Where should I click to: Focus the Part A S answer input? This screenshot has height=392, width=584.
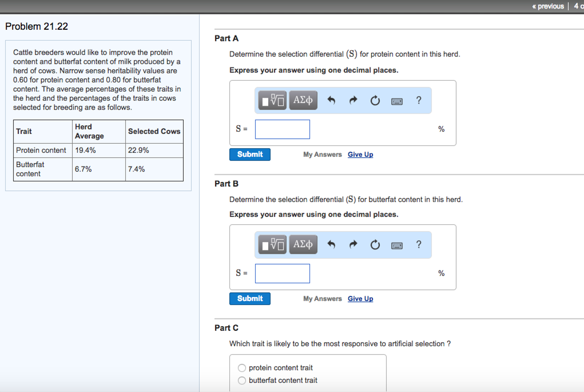point(282,129)
